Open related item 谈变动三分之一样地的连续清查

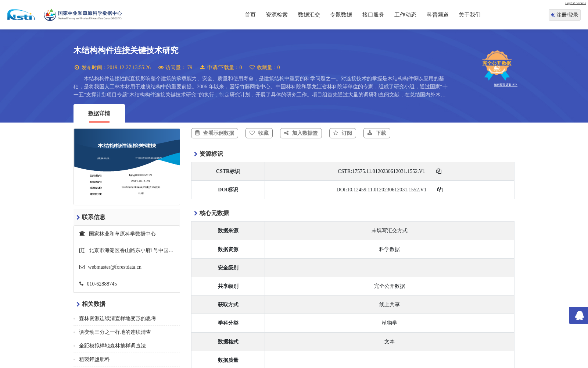[x=115, y=332]
